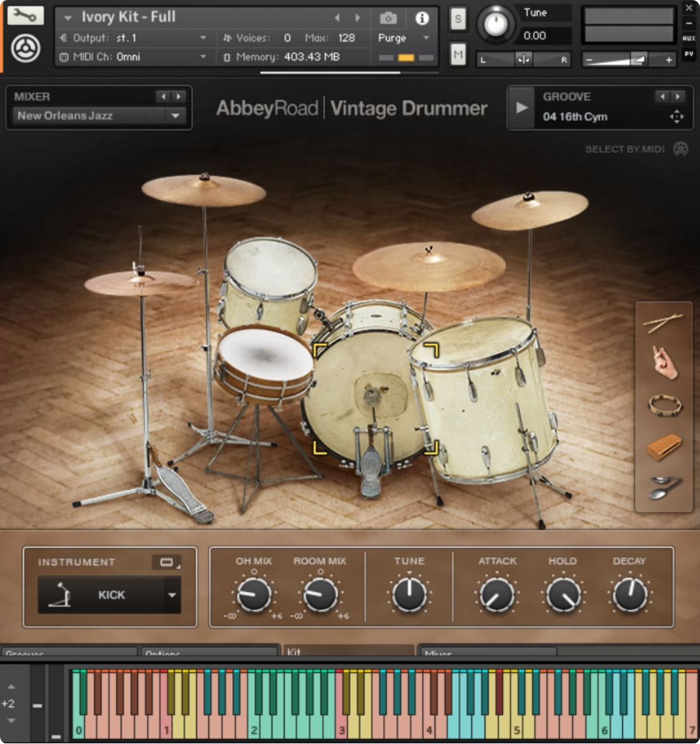Viewport: 700px width, 744px height.
Task: Select the drum sticks percussion icon
Action: coord(663,323)
